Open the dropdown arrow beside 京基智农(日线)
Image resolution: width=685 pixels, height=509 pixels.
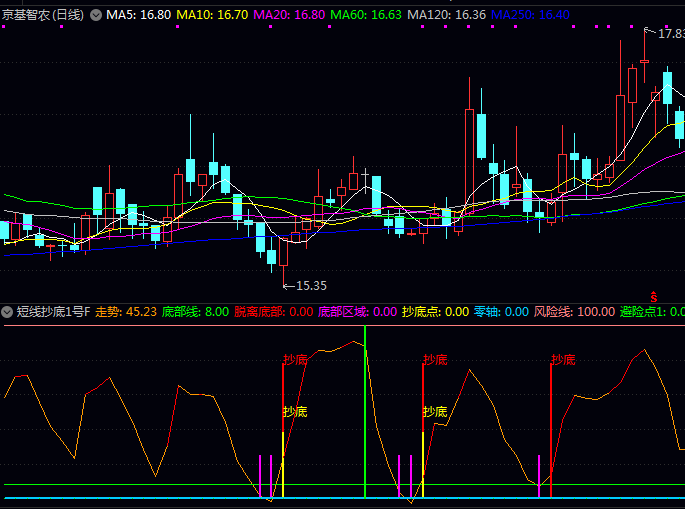tap(95, 15)
